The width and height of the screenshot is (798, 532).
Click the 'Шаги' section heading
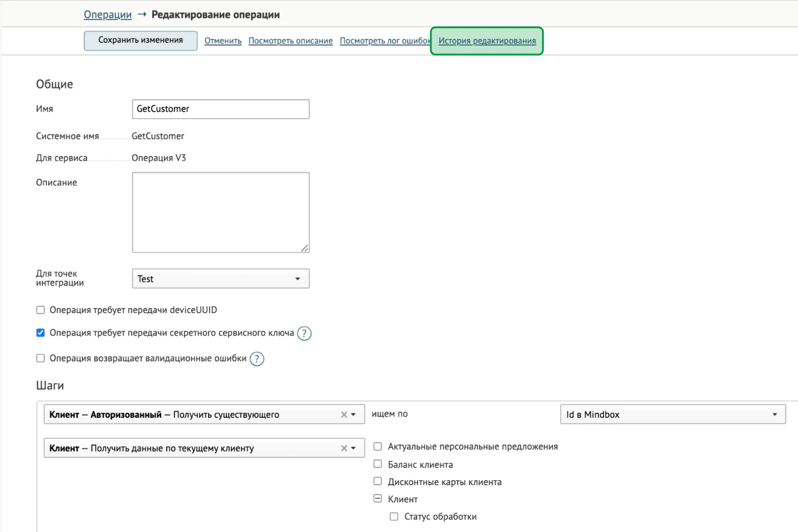(50, 385)
